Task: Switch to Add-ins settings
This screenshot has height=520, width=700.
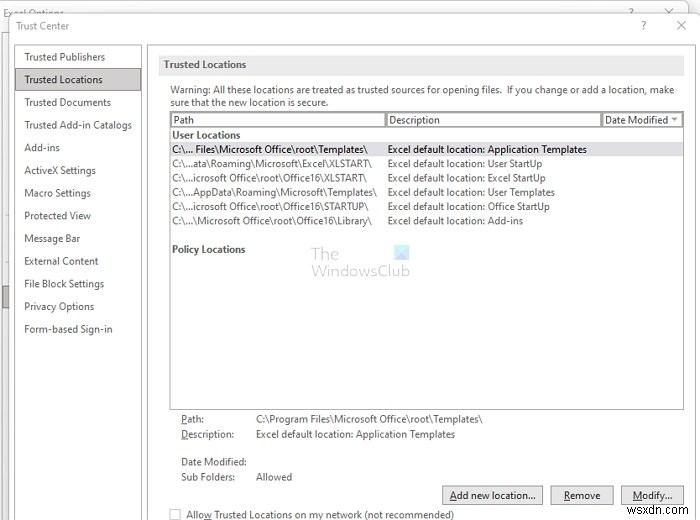Action: click(42, 148)
